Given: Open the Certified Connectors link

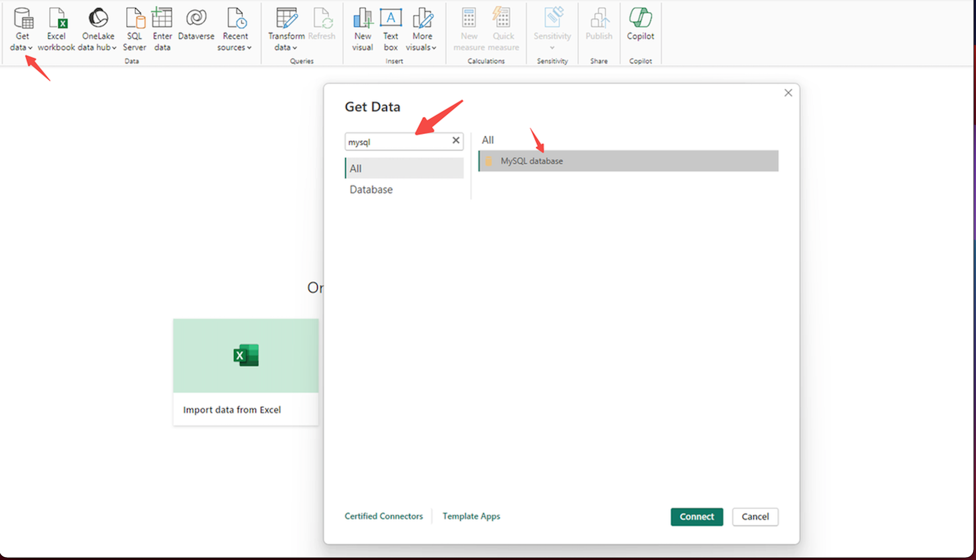Looking at the screenshot, I should (383, 516).
